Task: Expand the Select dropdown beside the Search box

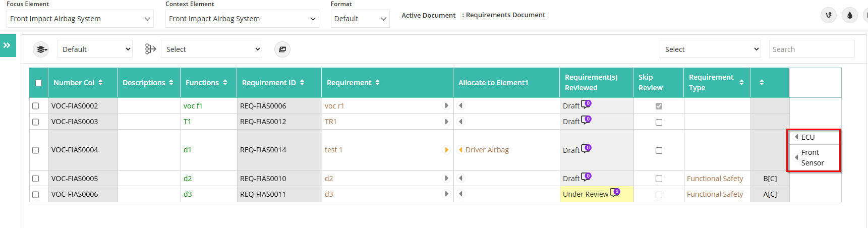Action: pyautogui.click(x=710, y=49)
